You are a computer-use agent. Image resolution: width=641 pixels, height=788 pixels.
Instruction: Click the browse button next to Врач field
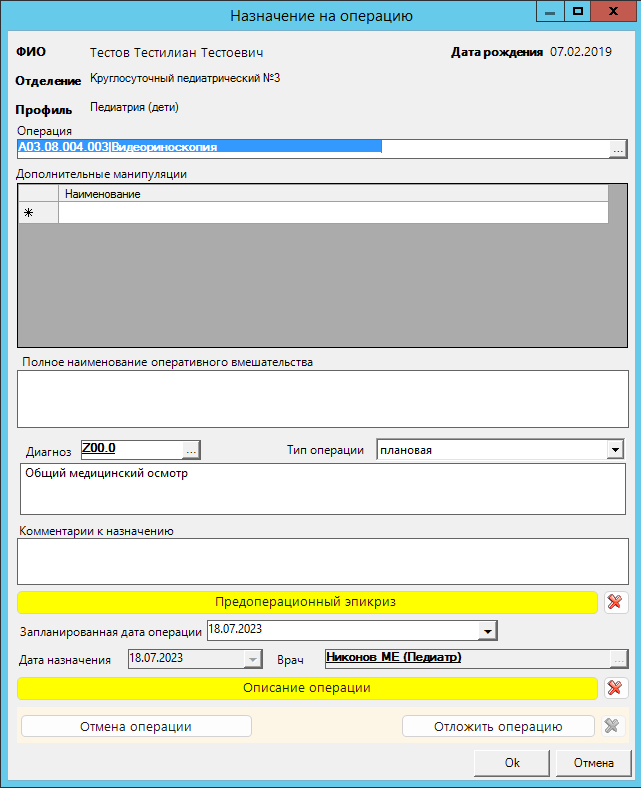click(619, 659)
